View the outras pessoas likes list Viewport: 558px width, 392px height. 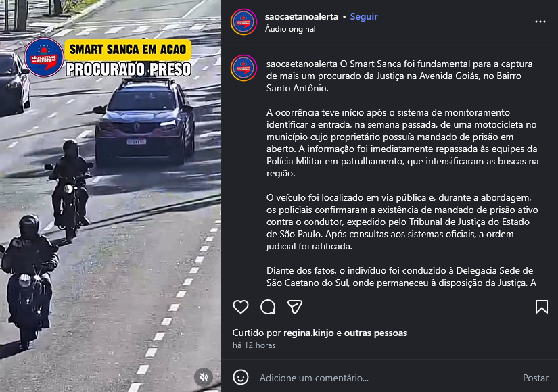coord(375,333)
